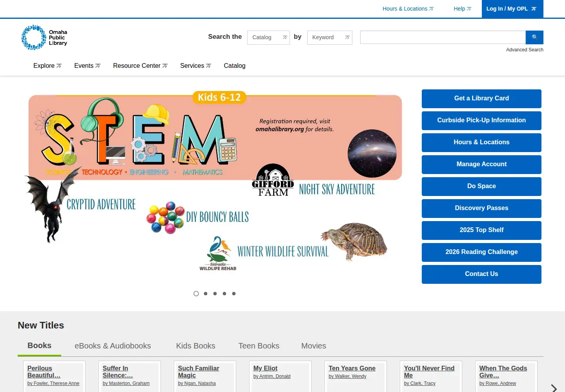The height and width of the screenshot is (392, 565).
Task: Select the second carousel slide dot
Action: coord(206,294)
